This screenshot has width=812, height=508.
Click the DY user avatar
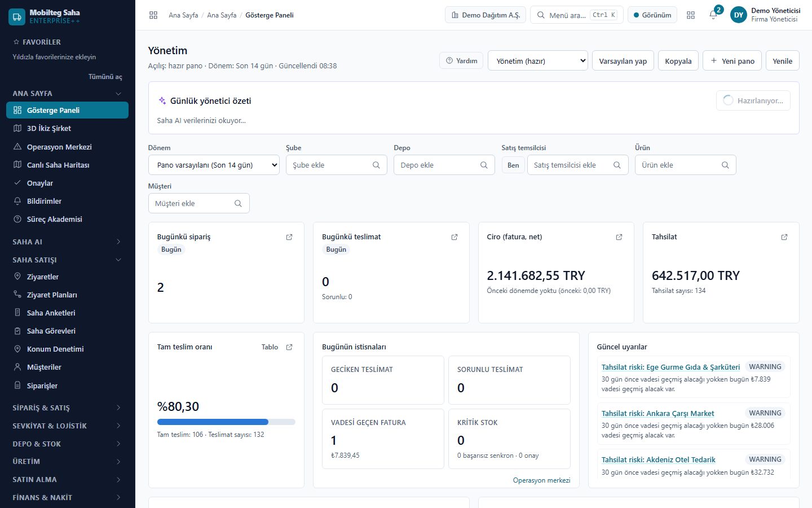739,15
